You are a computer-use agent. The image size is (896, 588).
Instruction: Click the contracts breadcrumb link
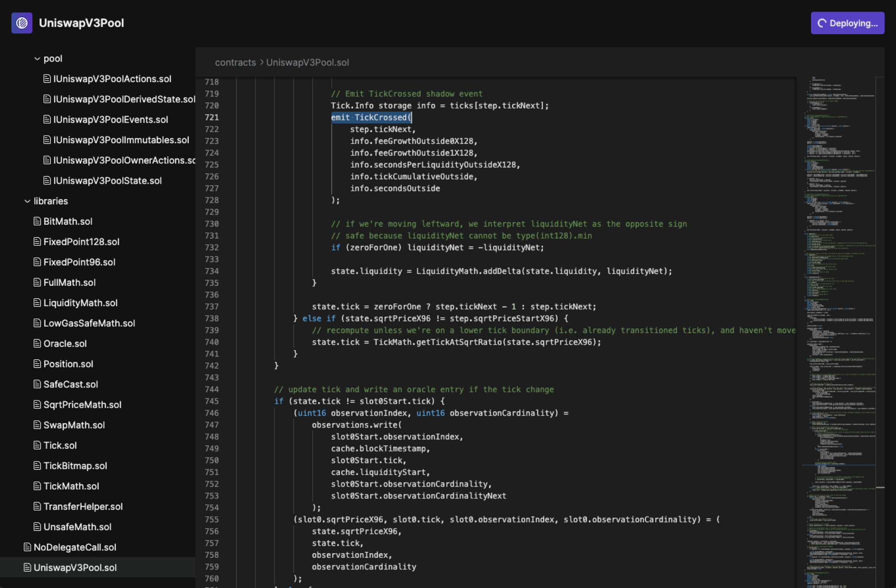[235, 62]
